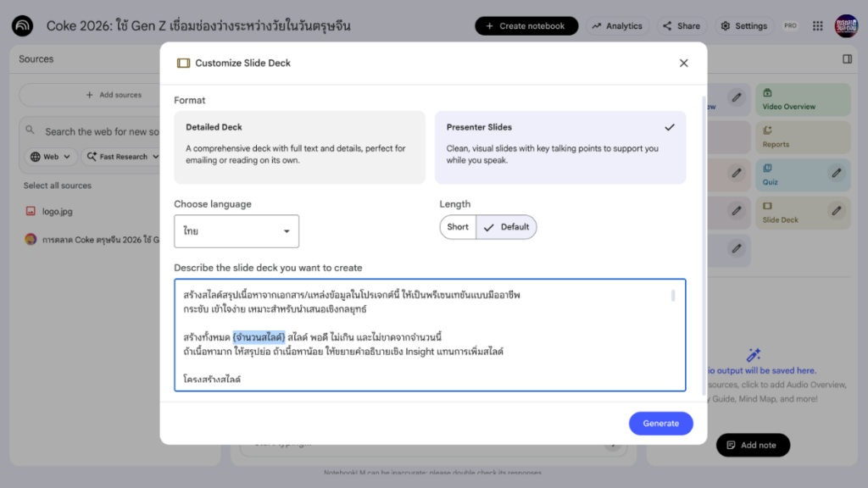Click the Add note button
The width and height of the screenshot is (868, 488).
(x=753, y=444)
